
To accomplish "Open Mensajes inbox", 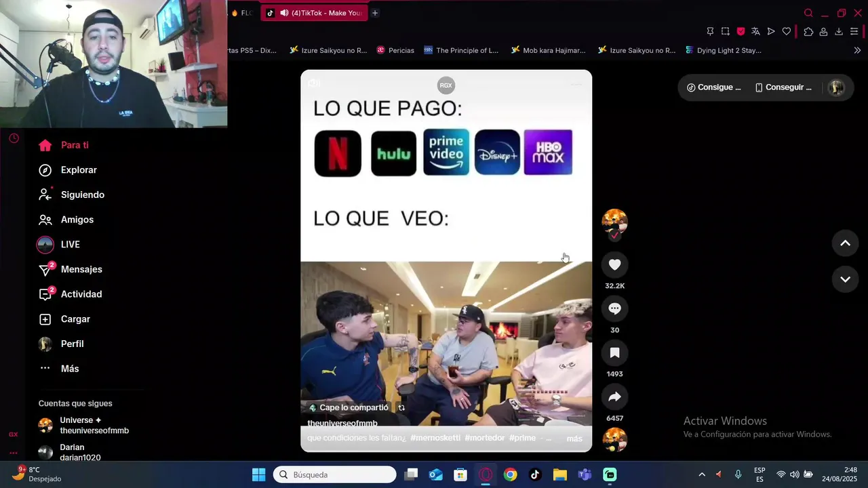I will click(x=70, y=269).
